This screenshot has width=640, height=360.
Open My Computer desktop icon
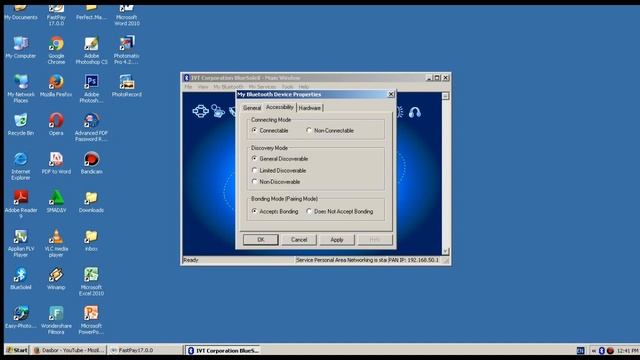(21, 47)
